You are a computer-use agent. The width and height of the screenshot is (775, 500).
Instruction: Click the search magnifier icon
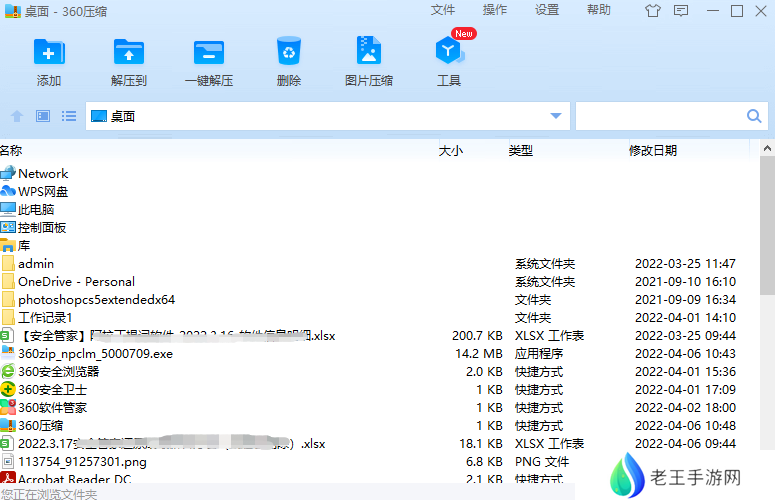pos(754,116)
